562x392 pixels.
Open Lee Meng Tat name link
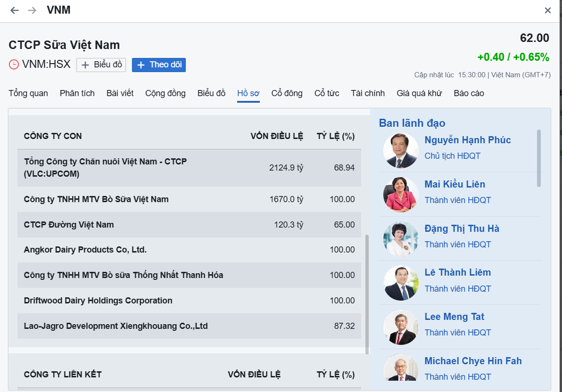pos(455,317)
